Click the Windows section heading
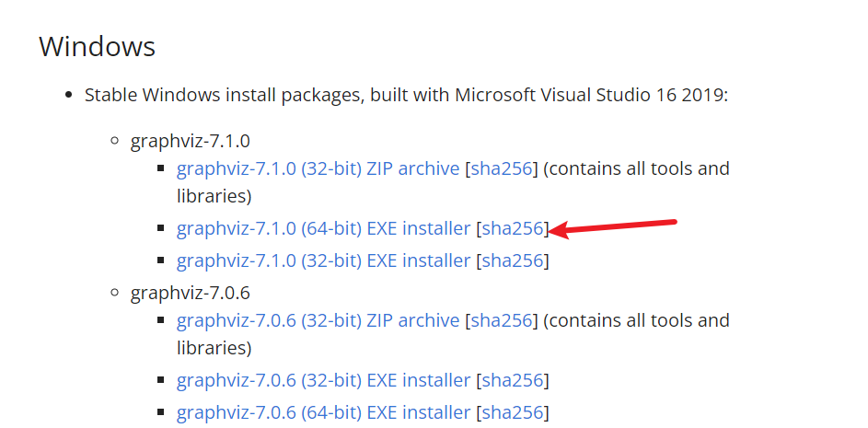The height and width of the screenshot is (428, 868). (97, 46)
